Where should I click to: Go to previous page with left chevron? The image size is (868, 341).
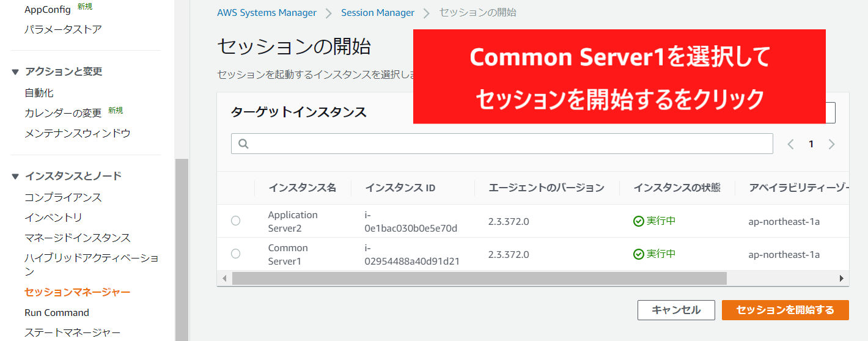[790, 144]
